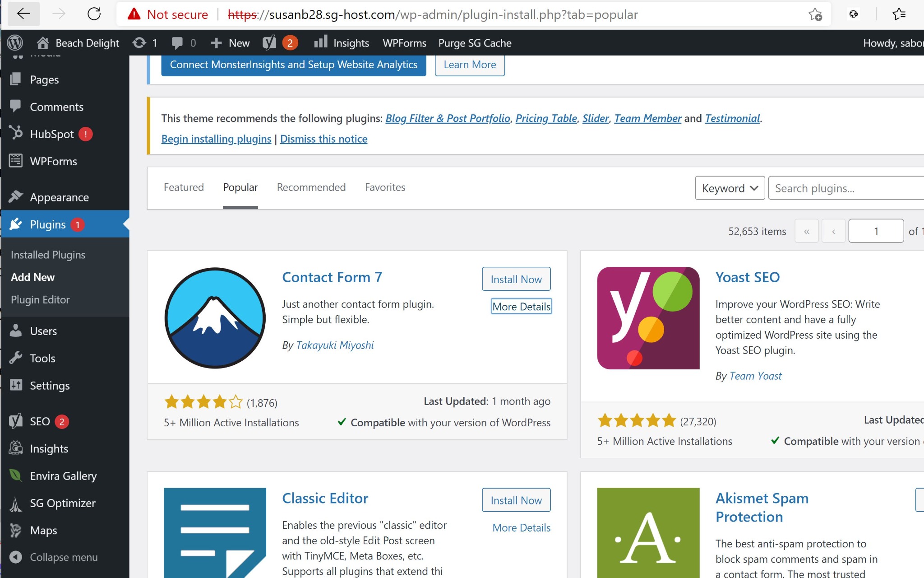This screenshot has width=924, height=578.
Task: Click Begin installing plugins link
Action: 216,139
